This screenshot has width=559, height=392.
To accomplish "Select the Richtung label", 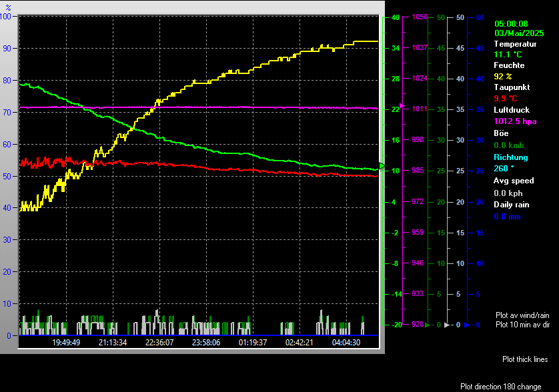I will pyautogui.click(x=510, y=157).
